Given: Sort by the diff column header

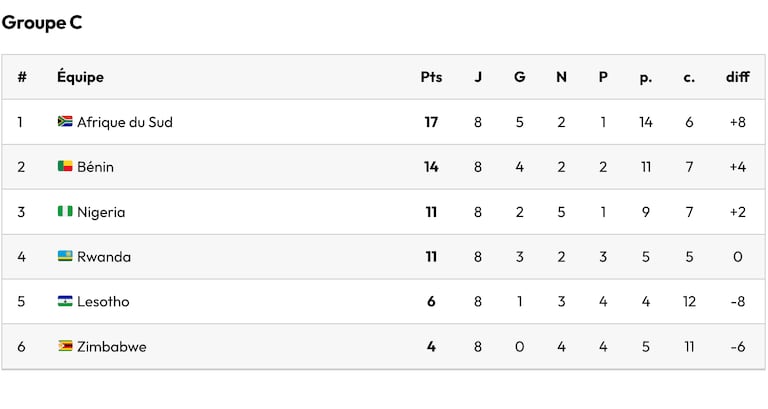Looking at the screenshot, I should click(738, 77).
